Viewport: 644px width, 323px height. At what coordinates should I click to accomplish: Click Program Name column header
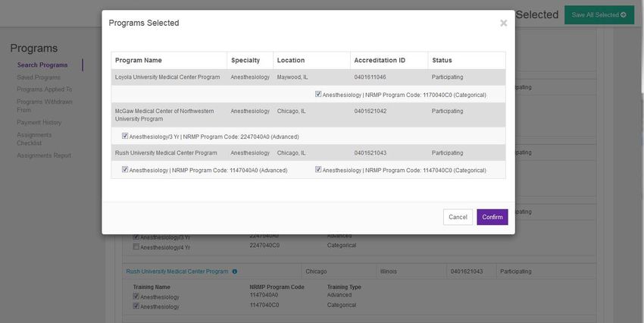pyautogui.click(x=139, y=61)
